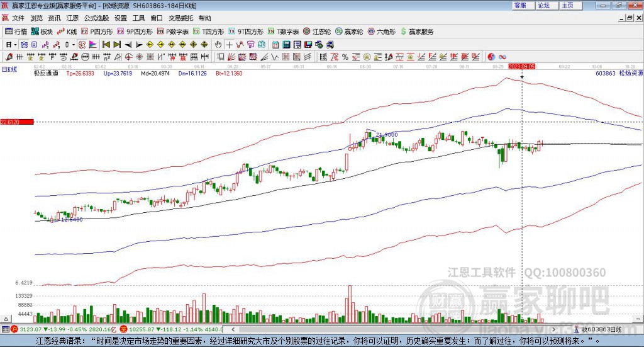
Task: Click the colored flag indicator icon
Action: tap(93, 45)
